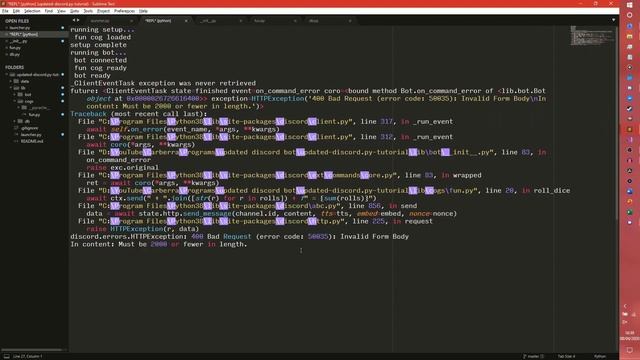Click the next tab arrow
This screenshot has width=640, height=360.
78,20
